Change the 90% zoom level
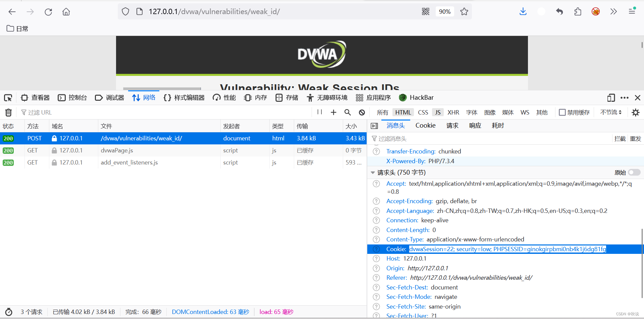The image size is (644, 319). tap(445, 12)
